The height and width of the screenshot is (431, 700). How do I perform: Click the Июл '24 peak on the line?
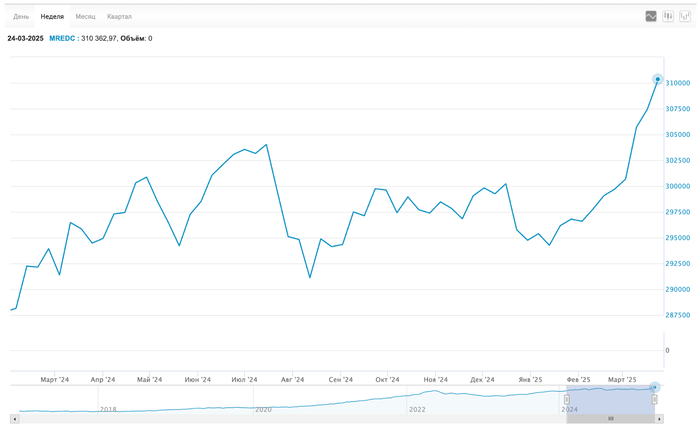click(265, 144)
